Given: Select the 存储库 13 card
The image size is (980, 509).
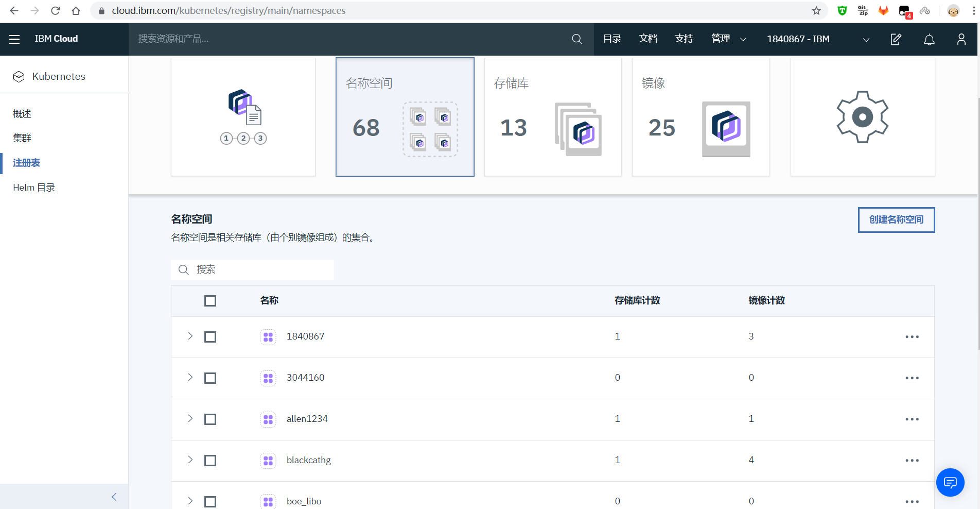Looking at the screenshot, I should (x=553, y=117).
